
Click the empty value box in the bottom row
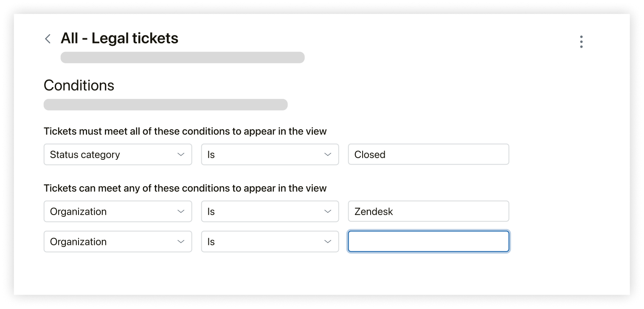pyautogui.click(x=428, y=241)
